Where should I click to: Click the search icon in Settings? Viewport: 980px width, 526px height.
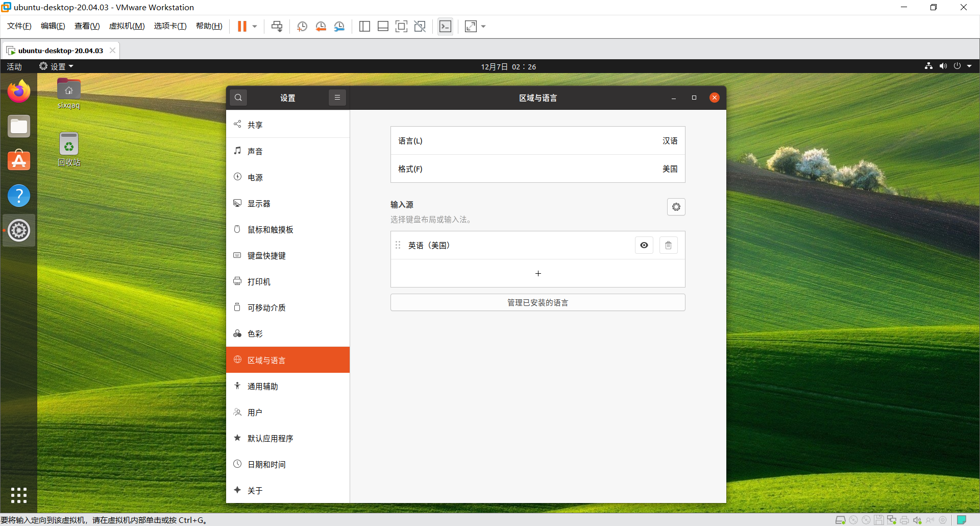238,97
